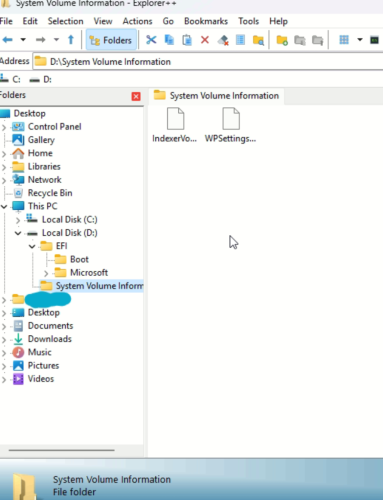The image size is (383, 500).
Task: Click the Back navigation arrow
Action: pyautogui.click(x=8, y=40)
